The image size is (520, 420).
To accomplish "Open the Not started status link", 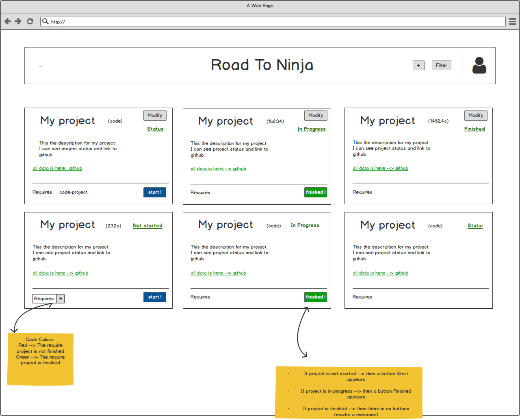I will 147,226.
